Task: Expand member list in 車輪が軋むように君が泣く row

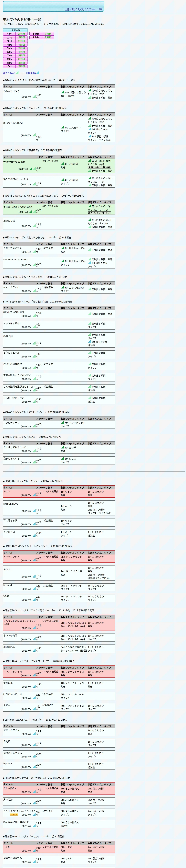Action: pyautogui.click(x=37, y=380)
